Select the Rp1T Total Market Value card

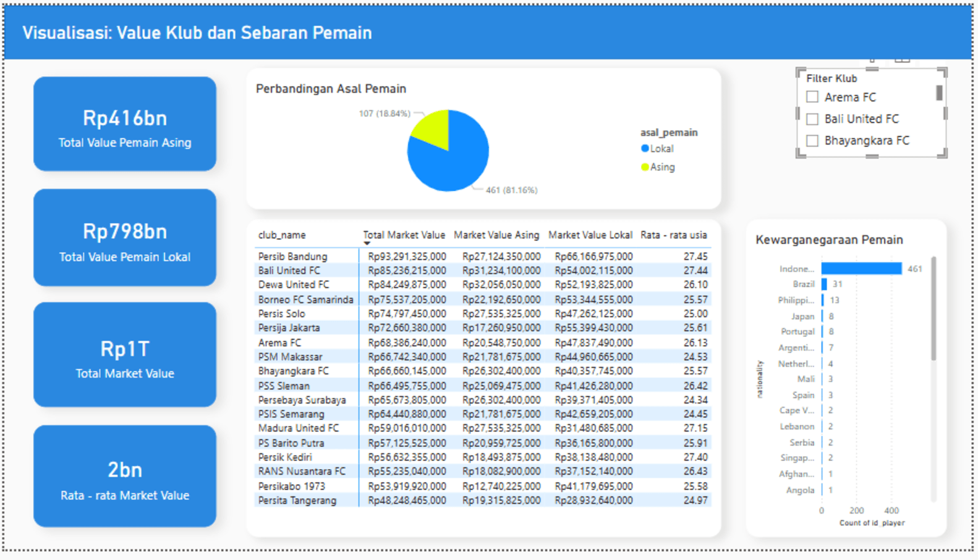pyautogui.click(x=125, y=355)
